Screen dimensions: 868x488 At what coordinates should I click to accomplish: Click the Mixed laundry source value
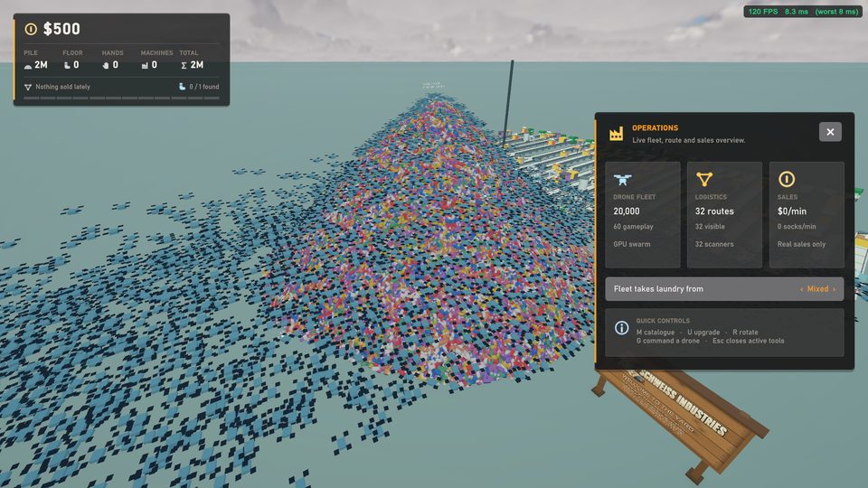point(817,289)
